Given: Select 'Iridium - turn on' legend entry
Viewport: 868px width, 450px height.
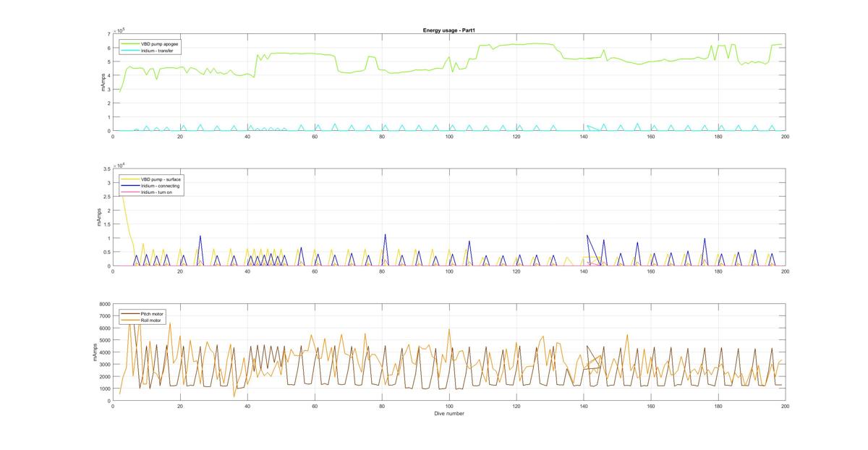Looking at the screenshot, I should tap(157, 192).
